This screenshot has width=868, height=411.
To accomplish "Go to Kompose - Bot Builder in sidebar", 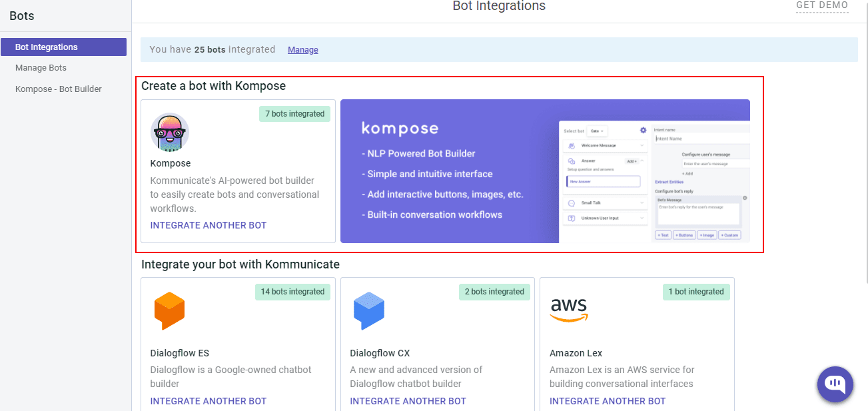I will click(59, 89).
